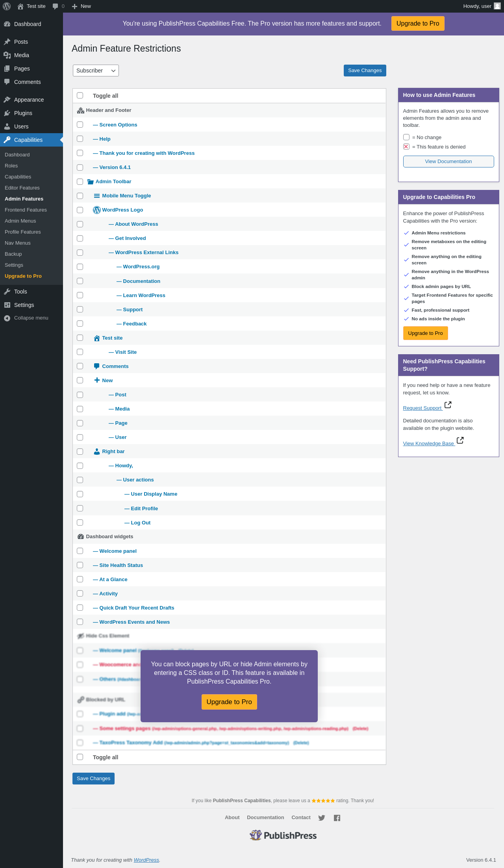
Task: Check the top Toggle all checkbox
Action: pyautogui.click(x=80, y=95)
